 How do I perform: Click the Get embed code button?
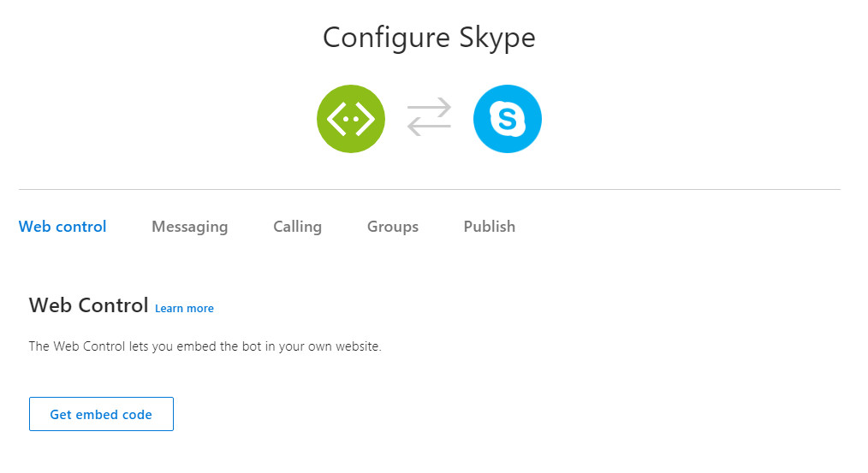pos(101,414)
